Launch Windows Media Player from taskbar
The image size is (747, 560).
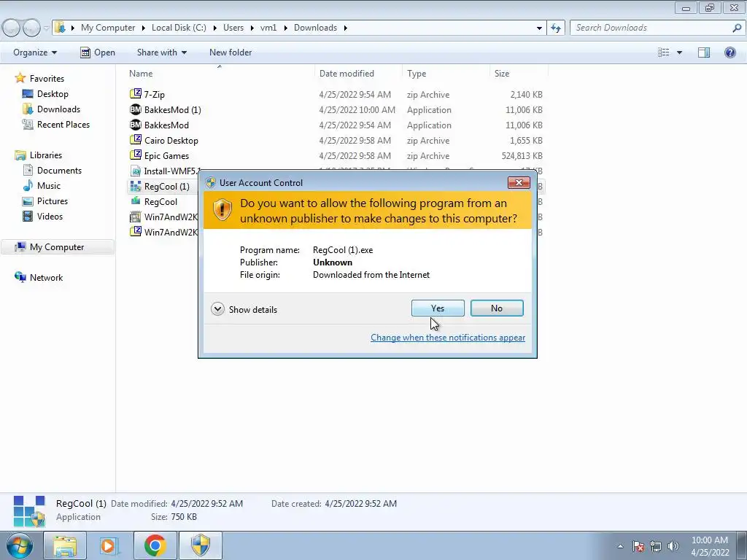pyautogui.click(x=109, y=545)
